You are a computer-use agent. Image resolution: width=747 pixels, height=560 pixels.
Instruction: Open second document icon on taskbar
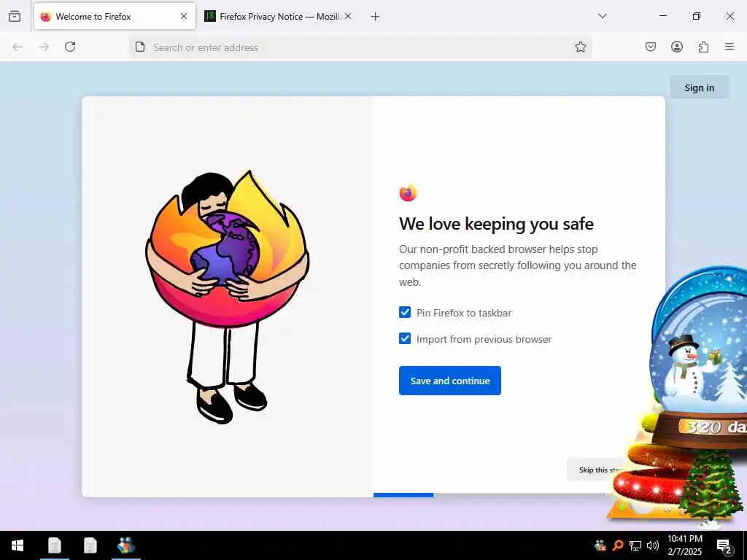[90, 545]
